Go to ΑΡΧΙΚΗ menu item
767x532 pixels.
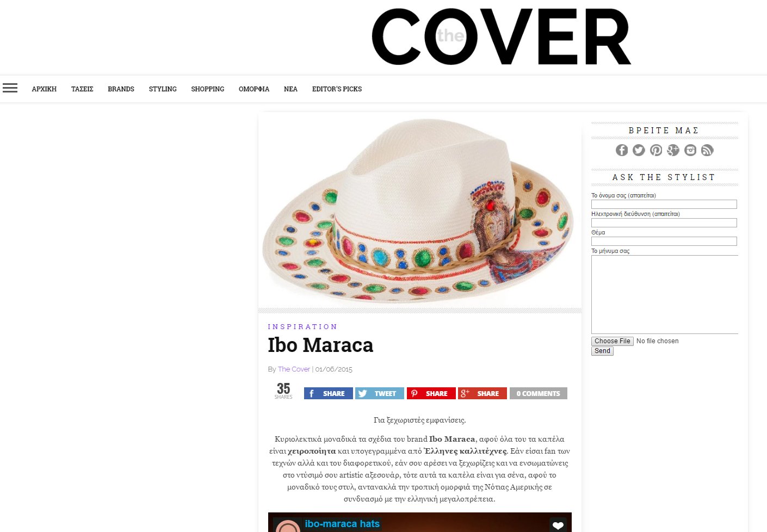(44, 89)
